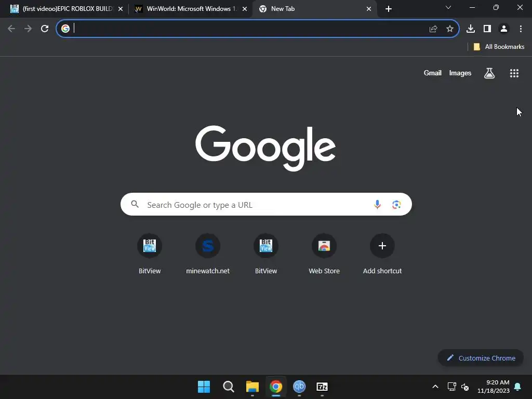The height and width of the screenshot is (399, 532).
Task: Open the tab search chevron
Action: 448,7
